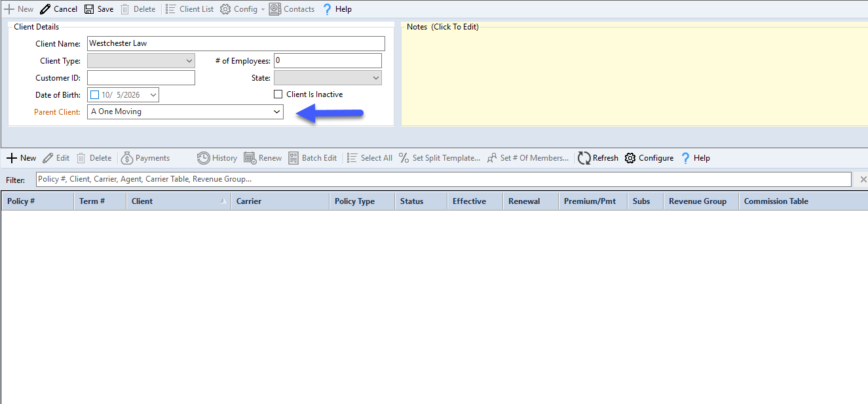Sort by Commission Table column
868x404 pixels.
(x=803, y=201)
